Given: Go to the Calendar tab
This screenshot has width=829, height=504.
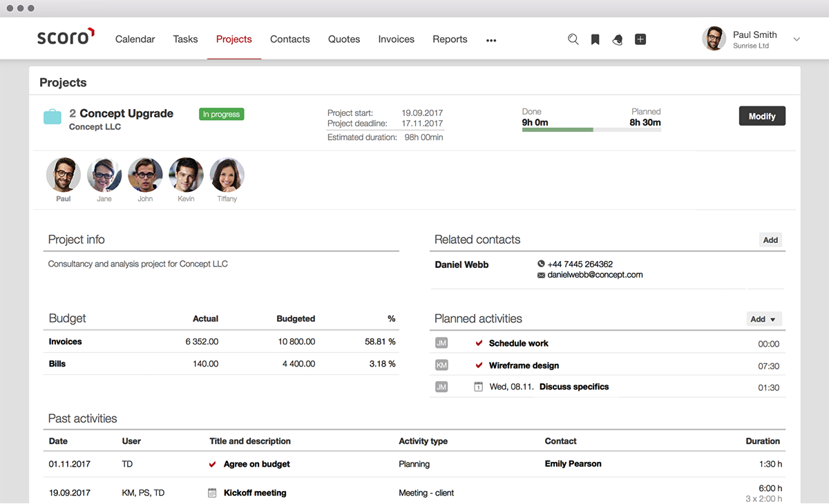Looking at the screenshot, I should click(x=135, y=39).
